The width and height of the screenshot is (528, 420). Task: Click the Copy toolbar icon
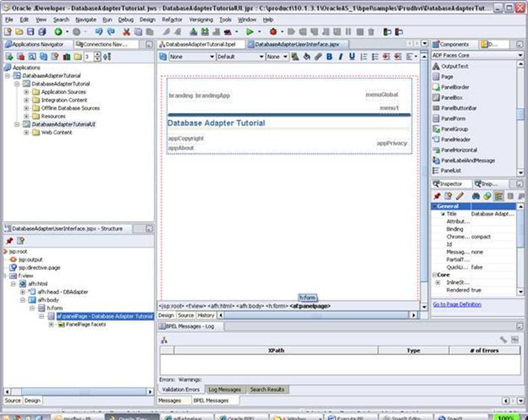coord(138,32)
